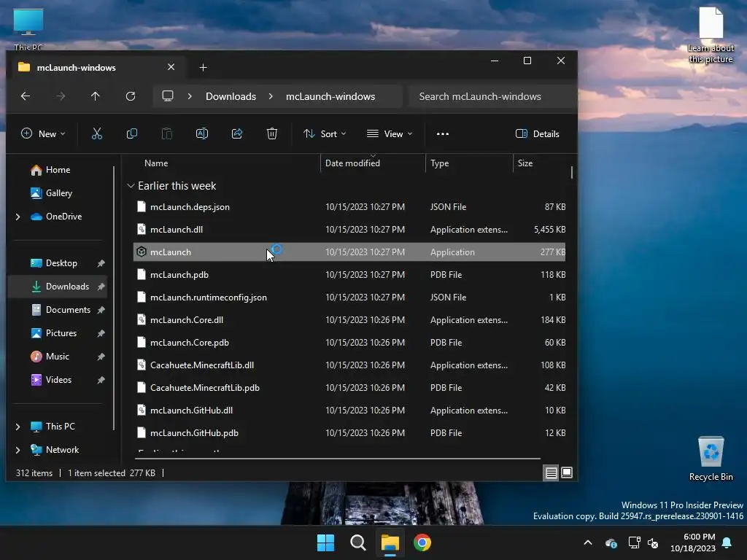Go back with the left arrow
Image resolution: width=747 pixels, height=560 pixels.
tap(26, 96)
